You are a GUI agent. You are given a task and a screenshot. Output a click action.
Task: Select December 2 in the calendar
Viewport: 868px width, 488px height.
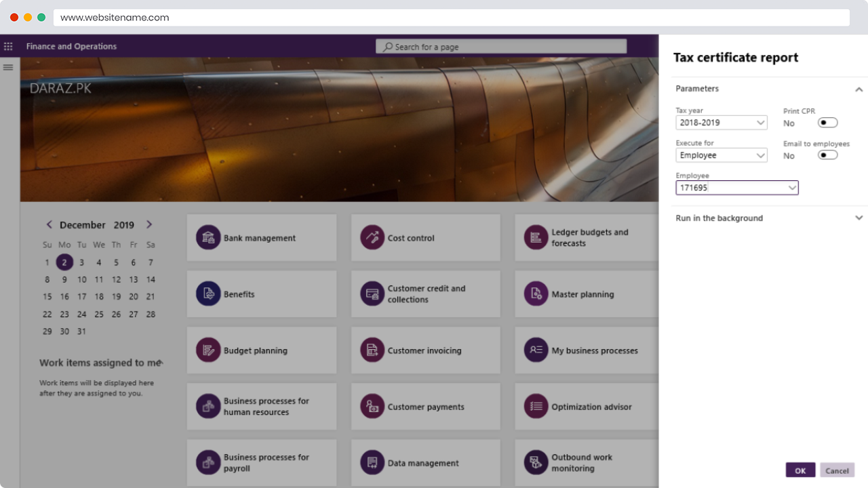pyautogui.click(x=64, y=262)
